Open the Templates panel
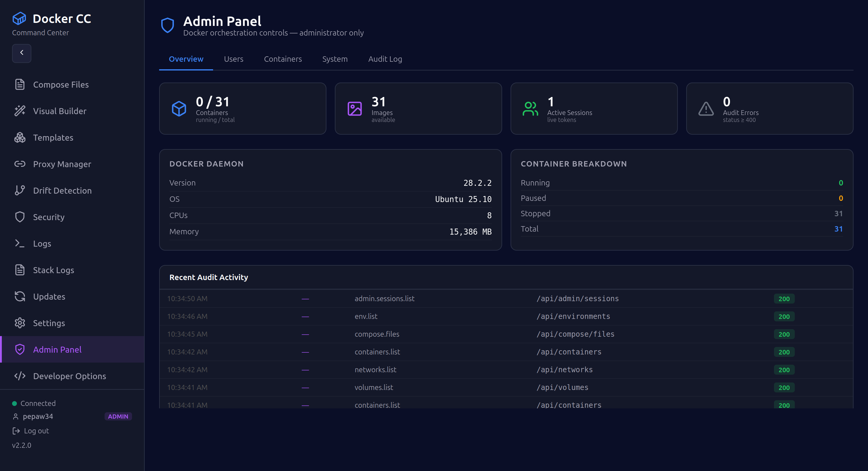Viewport: 868px width, 471px height. (53, 137)
